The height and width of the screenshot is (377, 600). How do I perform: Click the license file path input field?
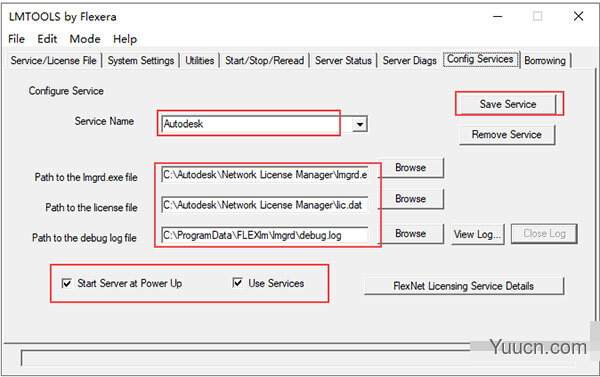[265, 205]
